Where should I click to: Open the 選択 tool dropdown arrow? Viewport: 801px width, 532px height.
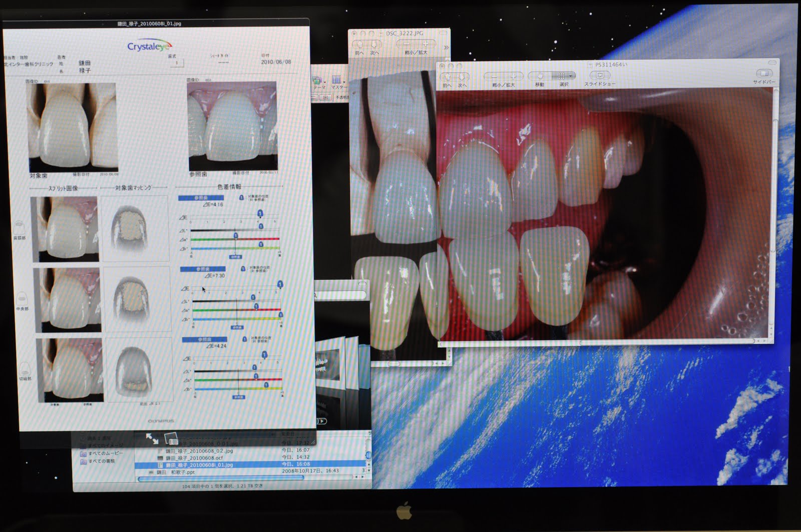tap(571, 76)
